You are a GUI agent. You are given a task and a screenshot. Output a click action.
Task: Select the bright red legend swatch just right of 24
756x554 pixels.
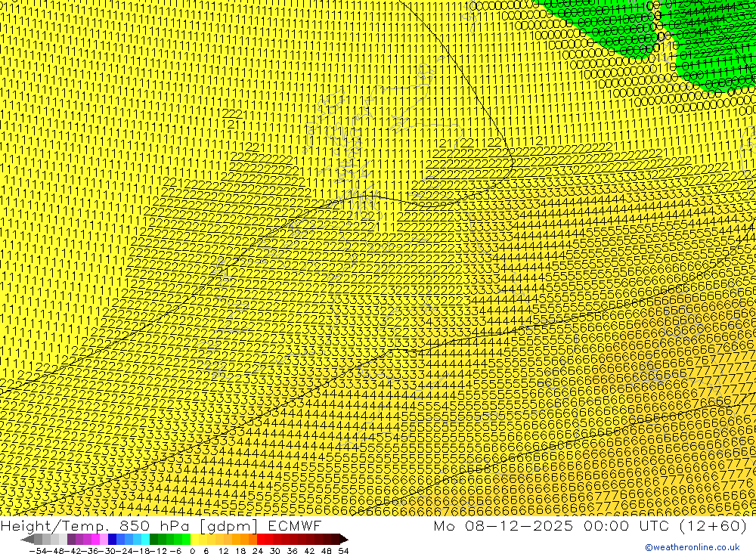click(x=261, y=540)
